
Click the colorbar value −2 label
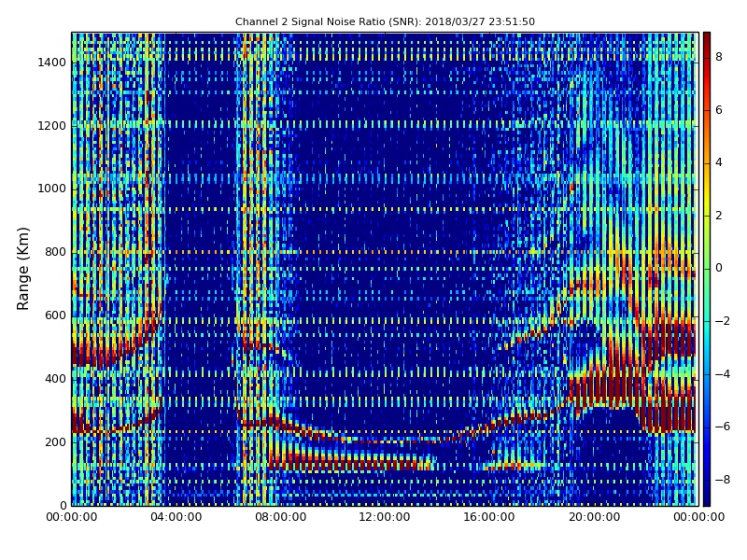(723, 321)
